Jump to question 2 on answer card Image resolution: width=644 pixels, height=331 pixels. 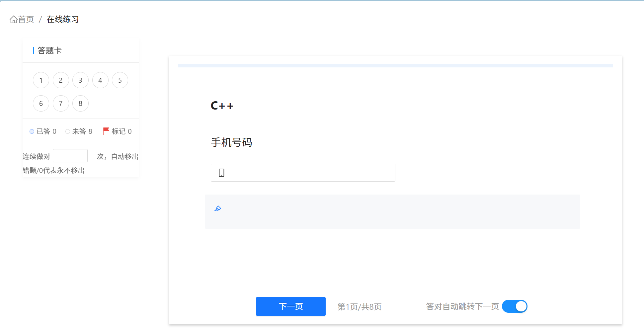(x=61, y=80)
